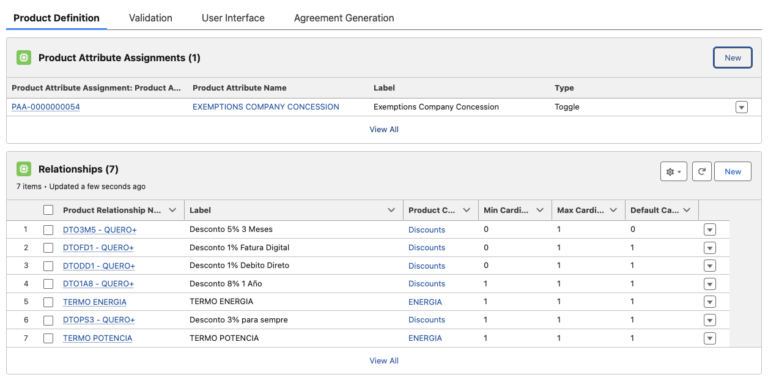Switch to the User Interface tab
This screenshot has height=380, width=768.
coord(233,18)
